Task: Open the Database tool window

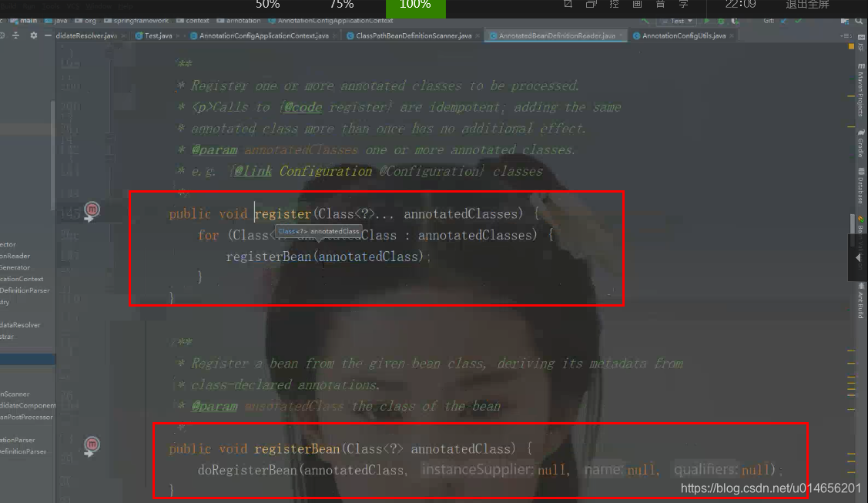Action: pyautogui.click(x=861, y=186)
